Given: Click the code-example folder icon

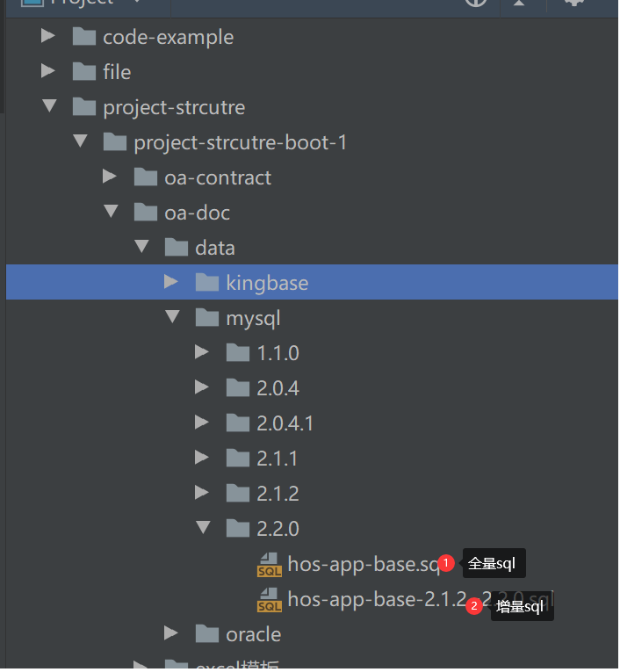Looking at the screenshot, I should 84,37.
